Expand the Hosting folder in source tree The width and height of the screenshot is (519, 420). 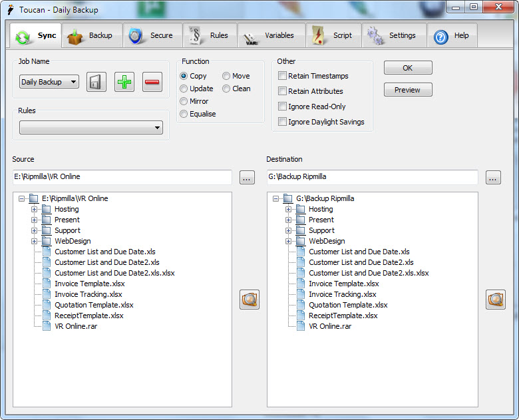pos(35,209)
